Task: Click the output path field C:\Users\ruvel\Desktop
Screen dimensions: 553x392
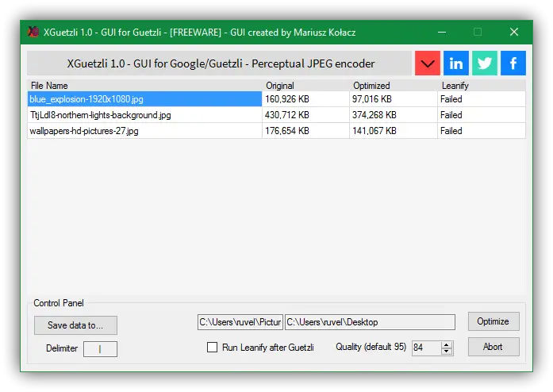Action: pos(370,322)
